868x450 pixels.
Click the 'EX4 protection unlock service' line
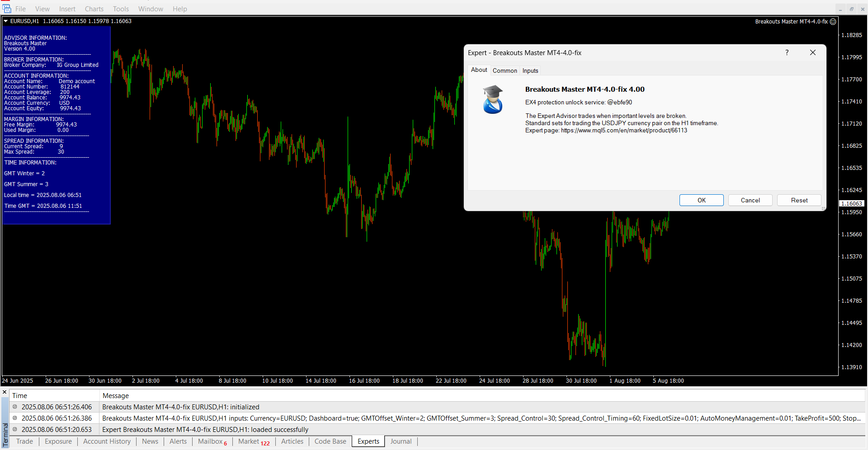[579, 103]
